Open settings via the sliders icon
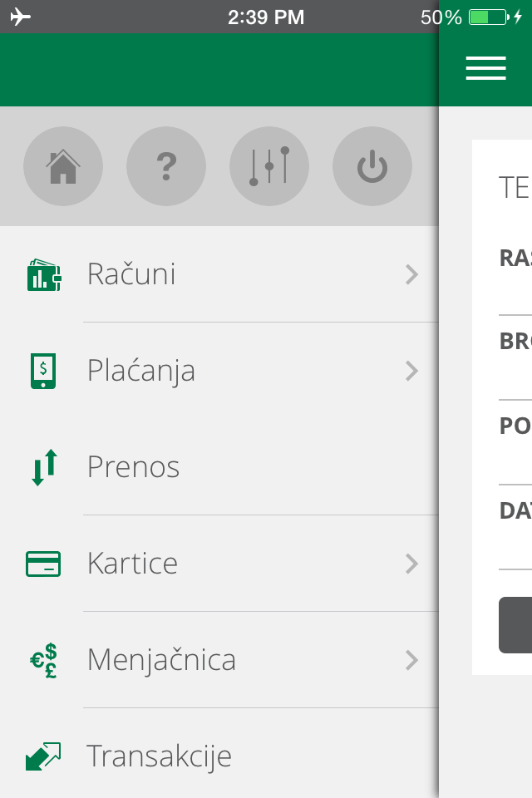 click(x=269, y=167)
